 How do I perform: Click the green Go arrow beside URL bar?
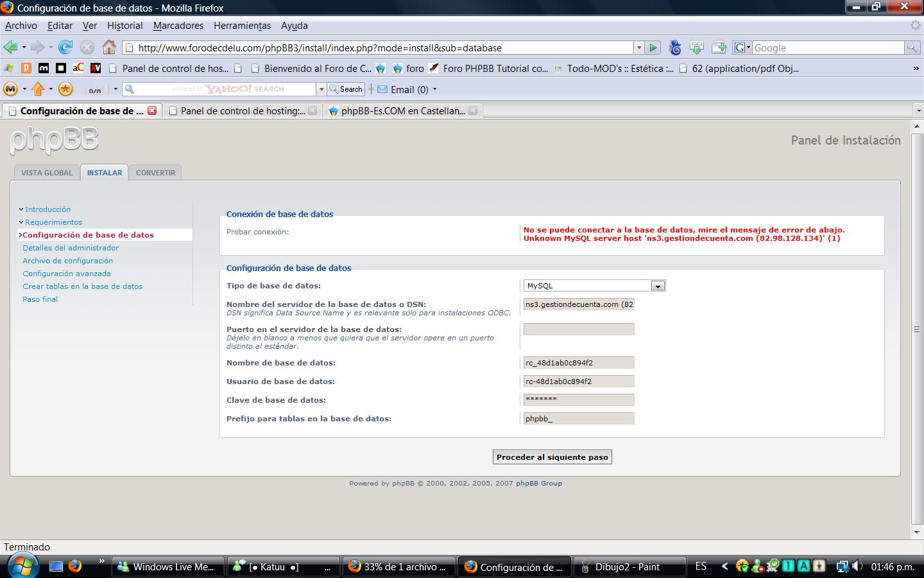[653, 48]
